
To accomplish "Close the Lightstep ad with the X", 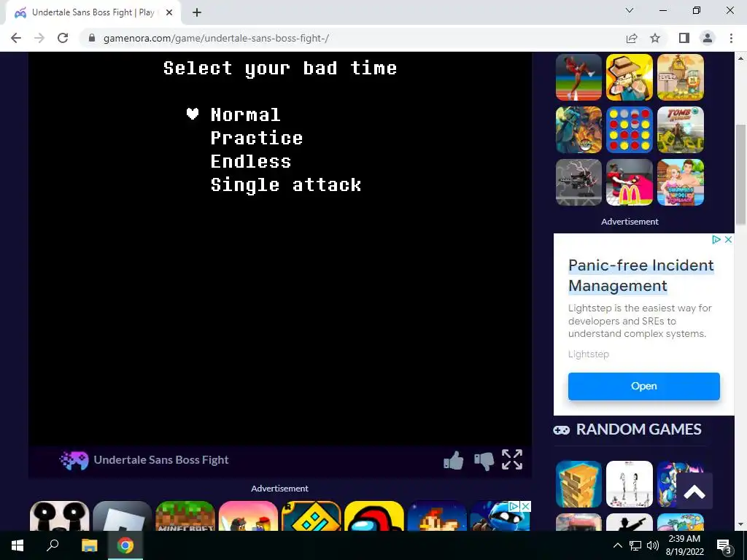I will (728, 239).
